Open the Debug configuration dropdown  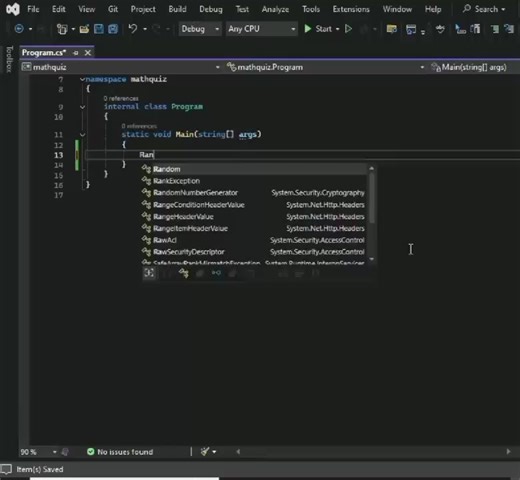[x=200, y=29]
